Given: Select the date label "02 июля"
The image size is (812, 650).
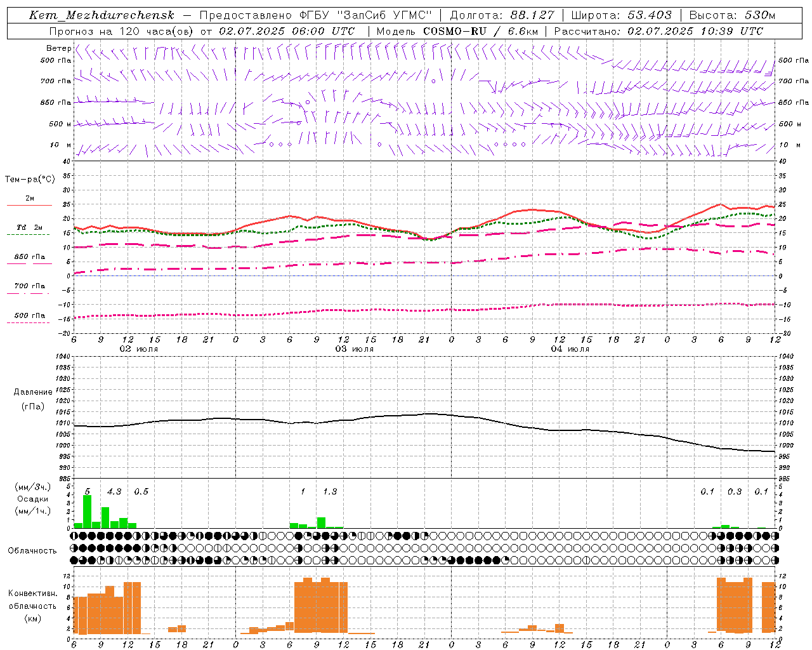Looking at the screenshot, I should [139, 349].
